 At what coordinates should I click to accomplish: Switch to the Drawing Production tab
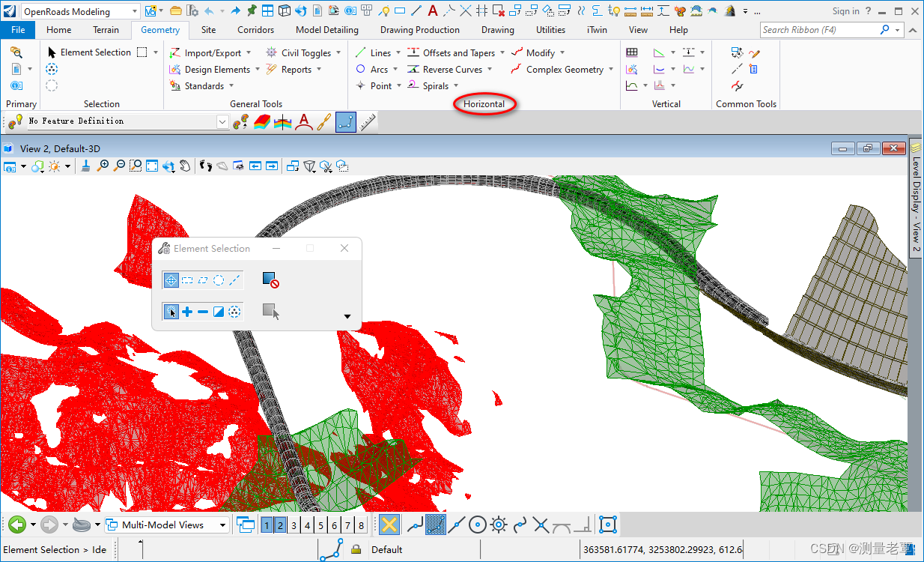click(420, 30)
